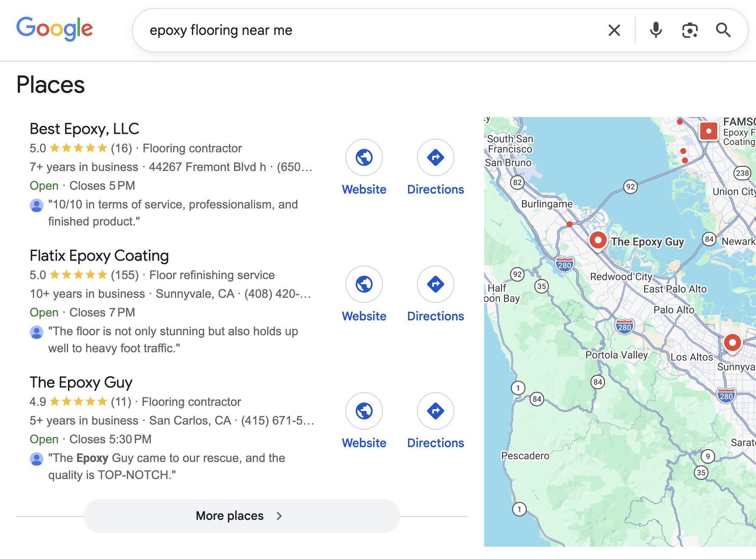Click the Website globe icon for The Epoxy Guy
This screenshot has width=756, height=559.
click(364, 411)
